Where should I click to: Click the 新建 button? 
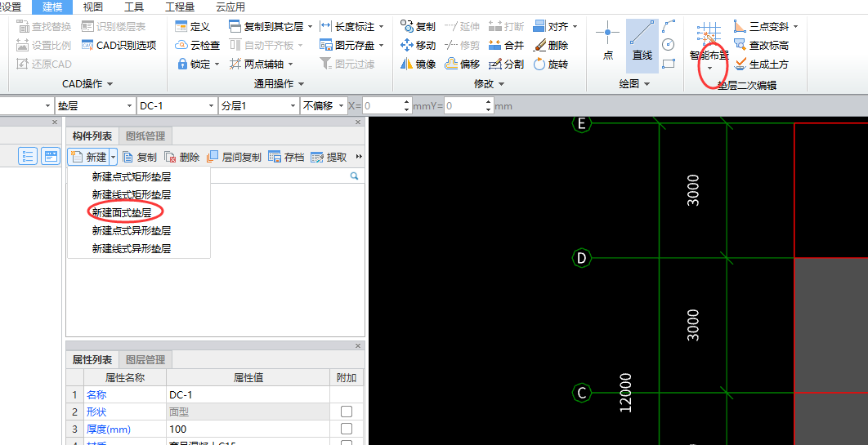pos(89,157)
